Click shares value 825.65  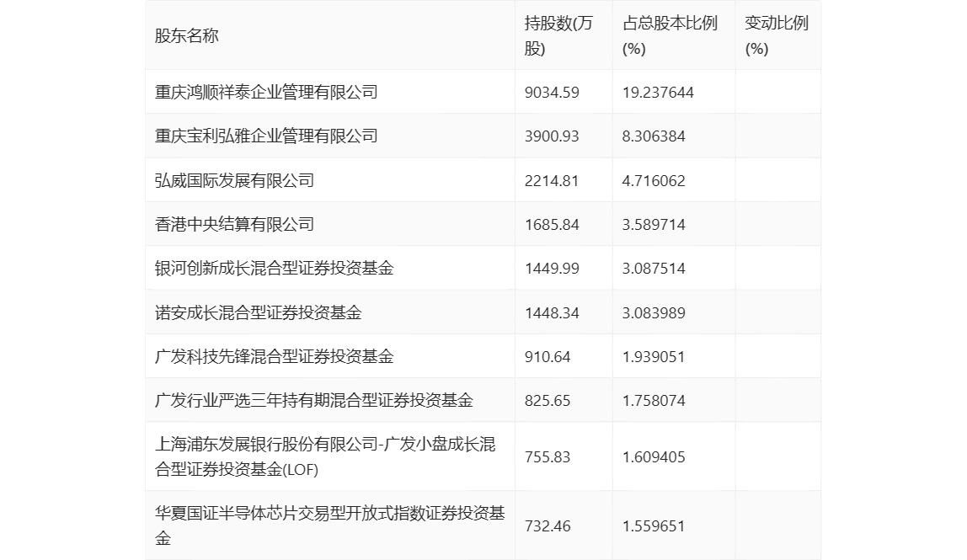click(548, 400)
